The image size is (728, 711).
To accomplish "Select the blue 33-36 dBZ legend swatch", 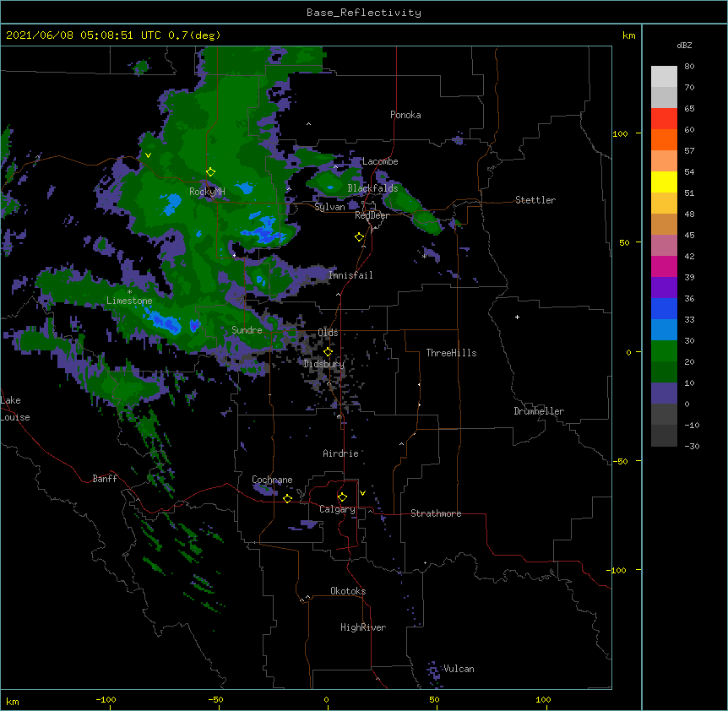I will [x=664, y=308].
